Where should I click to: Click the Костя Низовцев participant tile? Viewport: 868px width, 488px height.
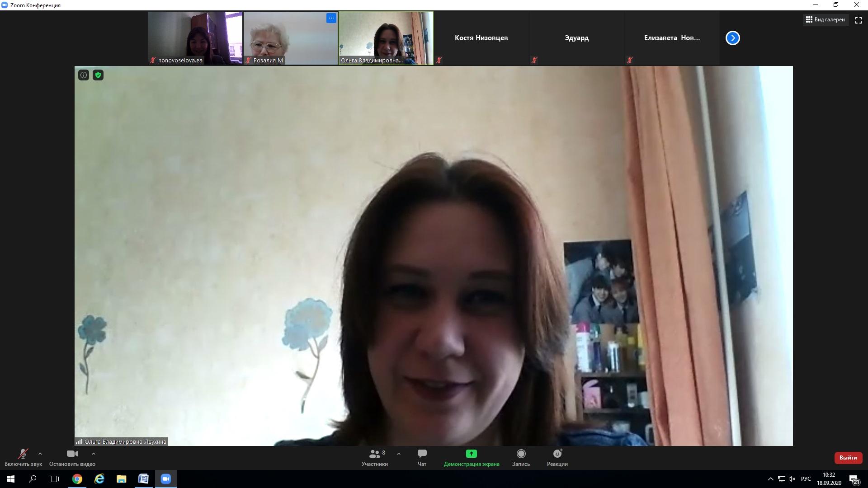click(481, 38)
